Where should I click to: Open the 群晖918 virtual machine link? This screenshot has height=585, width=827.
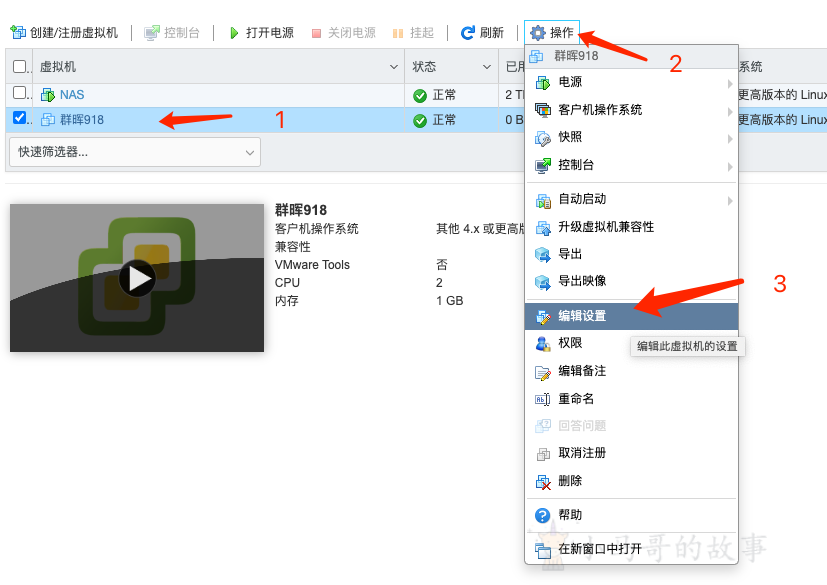click(x=82, y=120)
